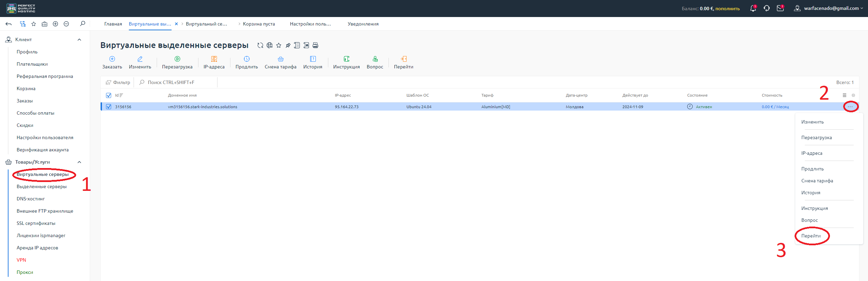Open the support headset icon
Viewport: 868px width, 281px height.
pyautogui.click(x=767, y=8)
